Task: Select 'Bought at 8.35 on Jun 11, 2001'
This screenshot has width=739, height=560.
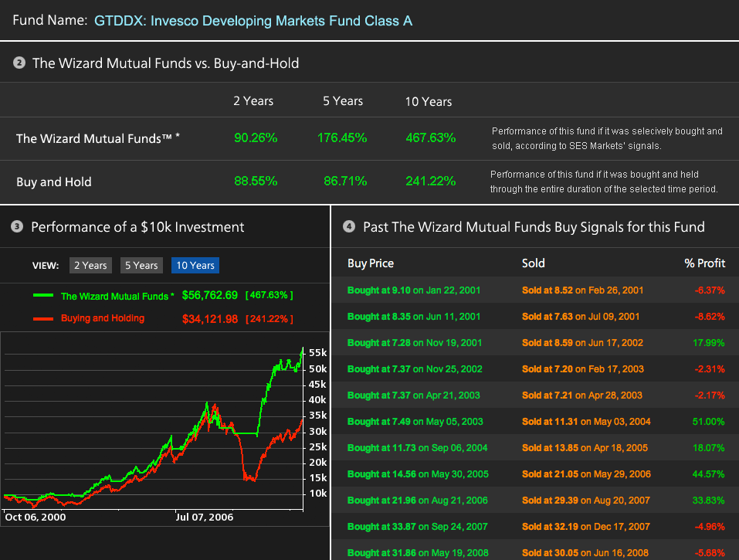Action: click(x=414, y=317)
